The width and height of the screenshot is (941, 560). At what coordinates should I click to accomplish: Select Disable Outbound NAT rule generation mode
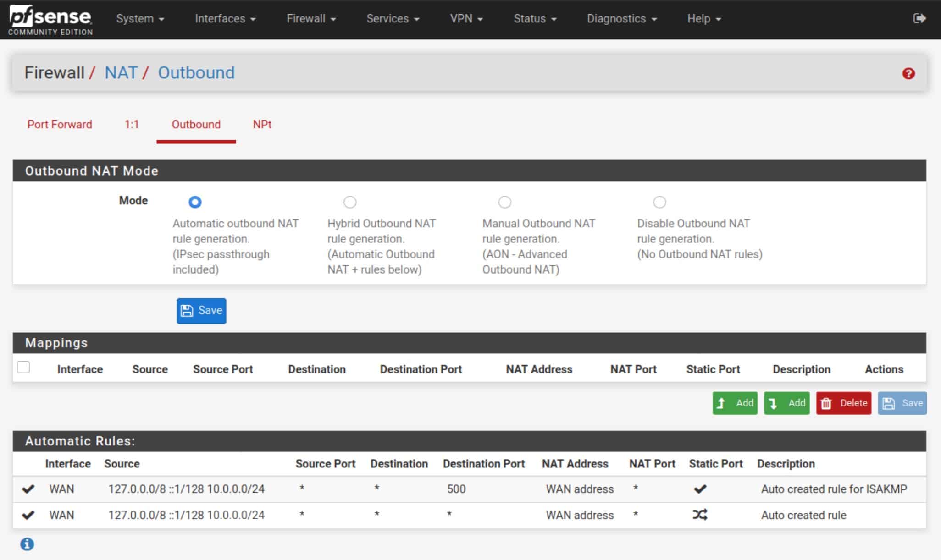point(659,202)
